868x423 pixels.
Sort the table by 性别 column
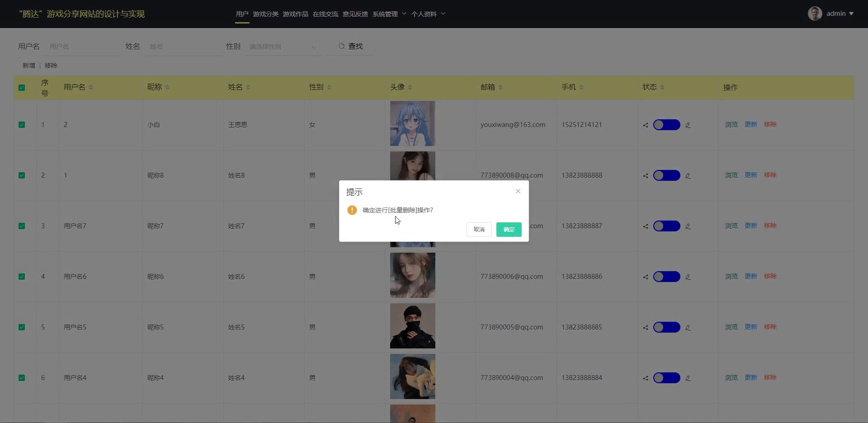pos(329,87)
